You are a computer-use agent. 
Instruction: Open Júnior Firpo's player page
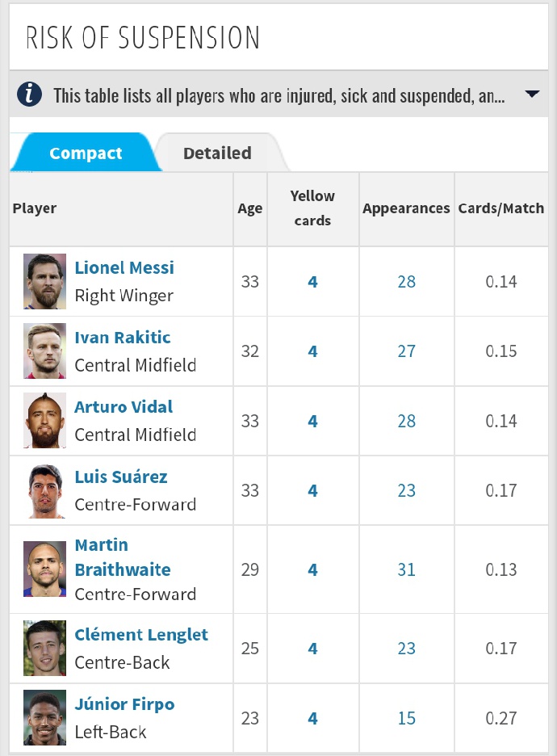pyautogui.click(x=124, y=704)
